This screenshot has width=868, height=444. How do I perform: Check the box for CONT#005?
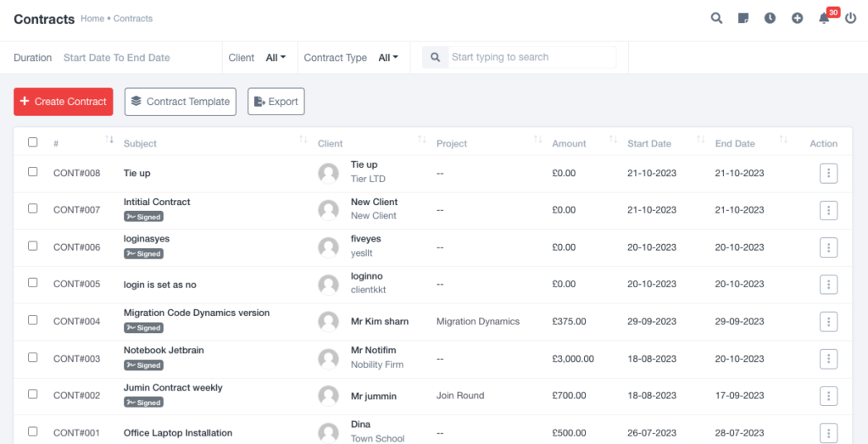point(33,283)
